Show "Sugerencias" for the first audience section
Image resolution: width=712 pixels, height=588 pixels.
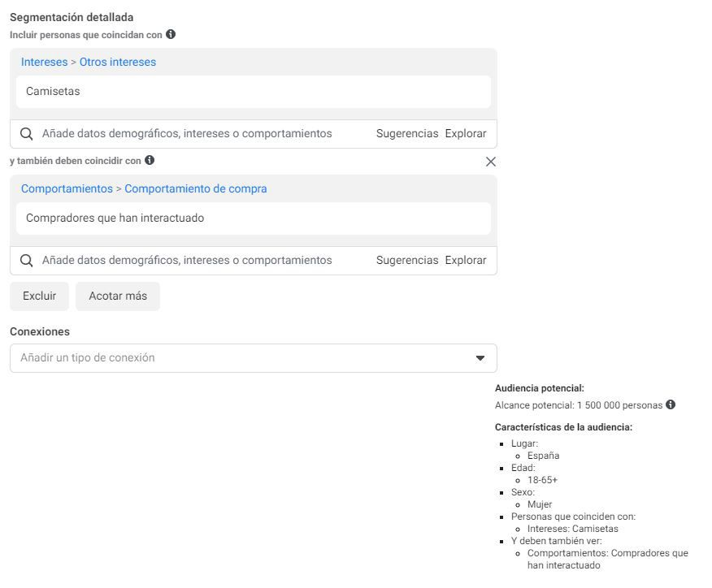coord(407,133)
